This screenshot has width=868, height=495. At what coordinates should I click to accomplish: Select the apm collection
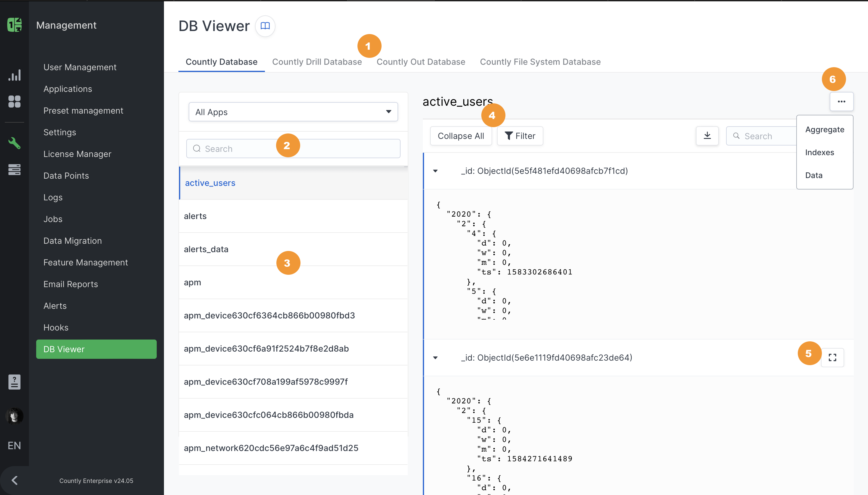[293, 283]
